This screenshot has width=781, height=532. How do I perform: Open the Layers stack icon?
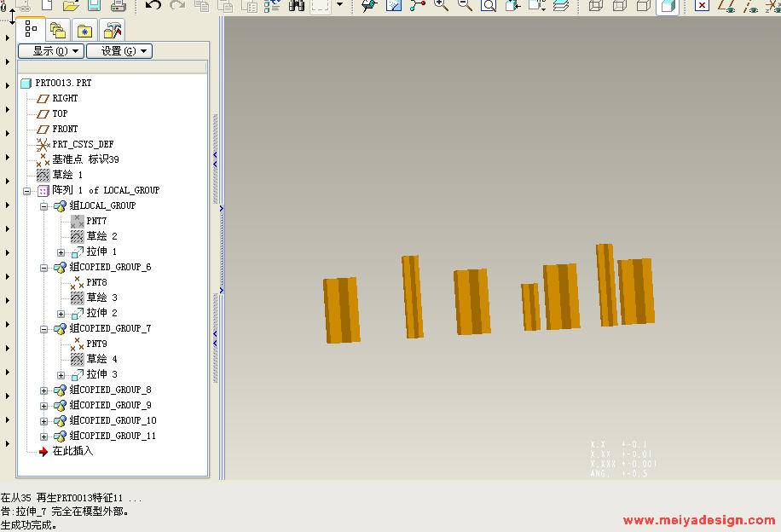[561, 6]
